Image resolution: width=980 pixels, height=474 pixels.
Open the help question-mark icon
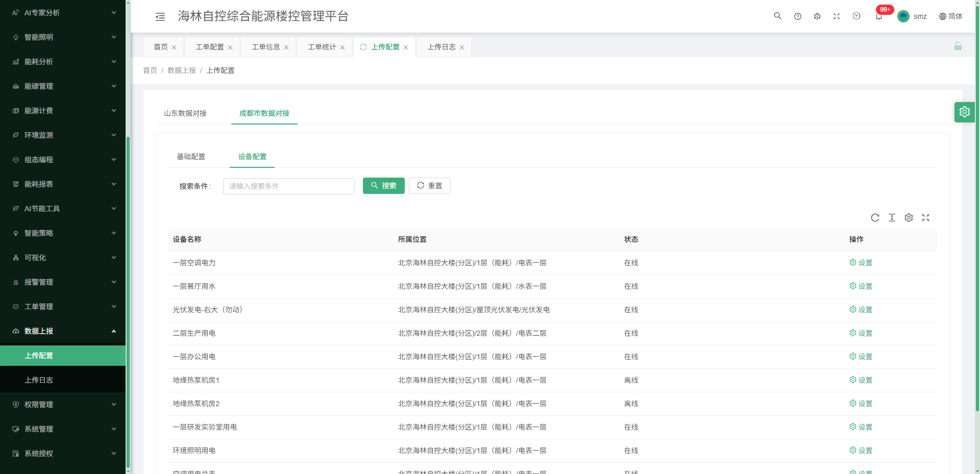[797, 16]
